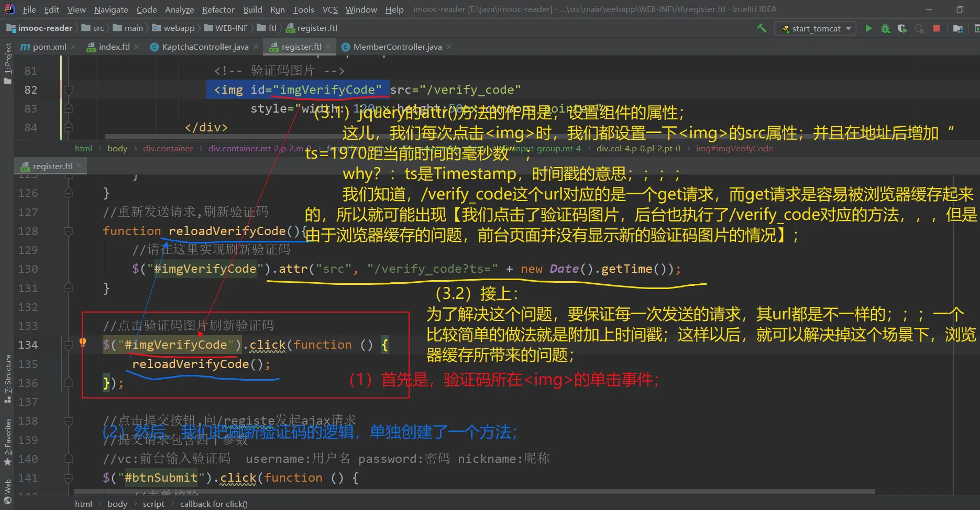The height and width of the screenshot is (510, 980).
Task: Open the Run menu
Action: pyautogui.click(x=278, y=9)
